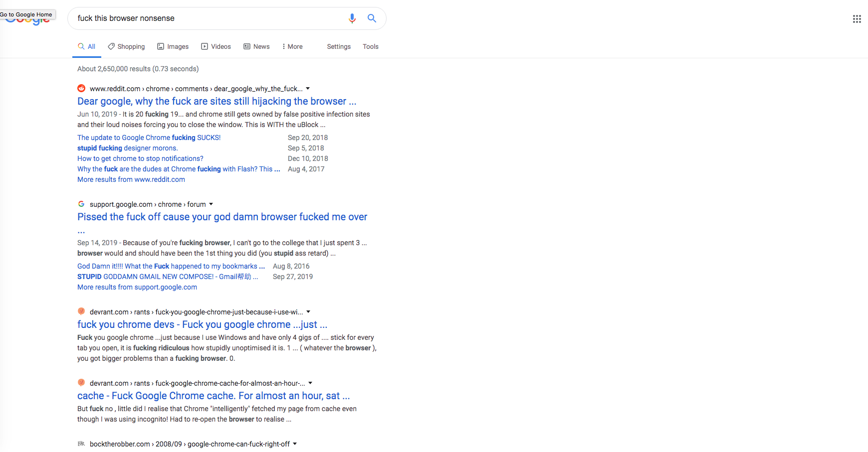Expand the dropdown arrow beside support.google.com URL
868x452 pixels.
pyautogui.click(x=211, y=204)
